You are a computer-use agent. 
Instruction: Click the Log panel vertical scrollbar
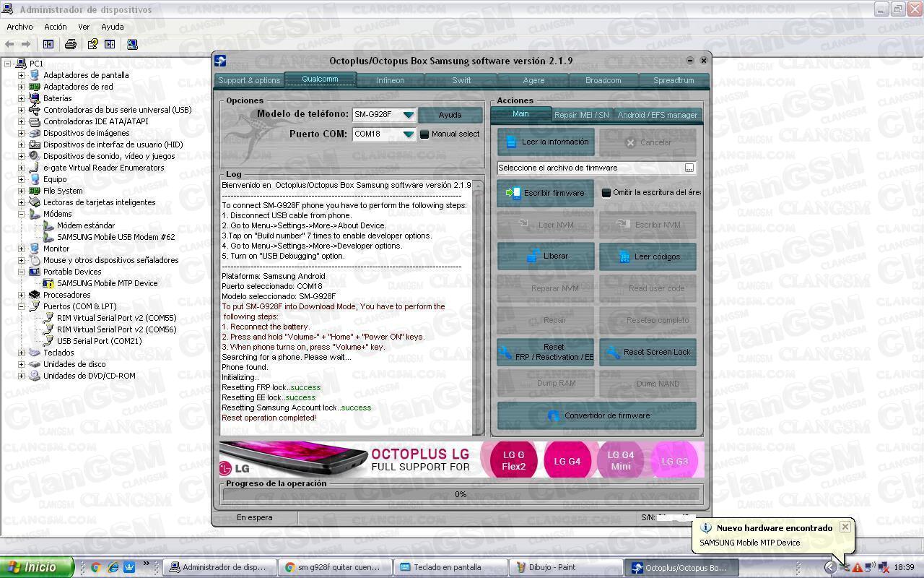[476, 307]
